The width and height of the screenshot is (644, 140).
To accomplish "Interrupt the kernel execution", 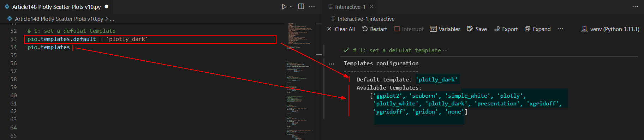I will point(409,29).
